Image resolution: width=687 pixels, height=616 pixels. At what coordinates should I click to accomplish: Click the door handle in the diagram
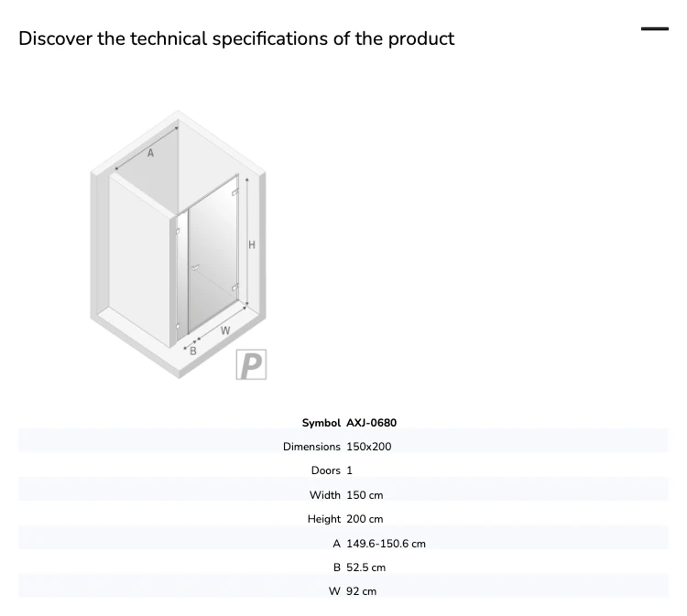coord(195,267)
